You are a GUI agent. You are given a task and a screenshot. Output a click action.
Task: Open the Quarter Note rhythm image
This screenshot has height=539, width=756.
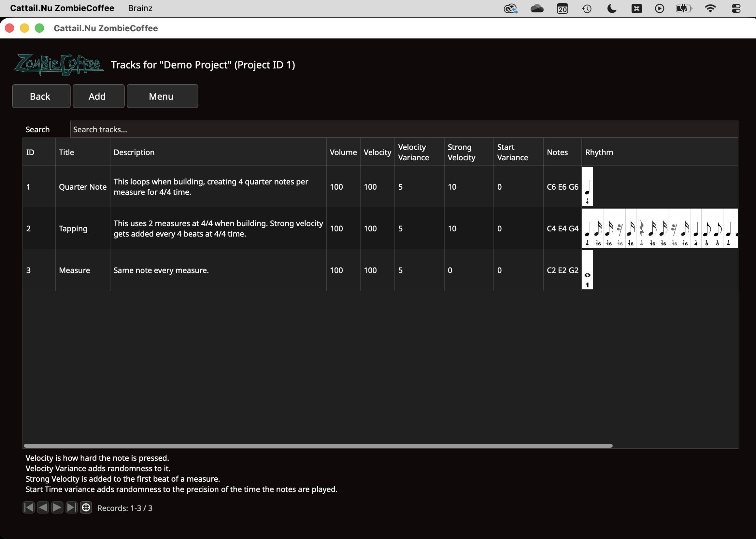pyautogui.click(x=587, y=186)
